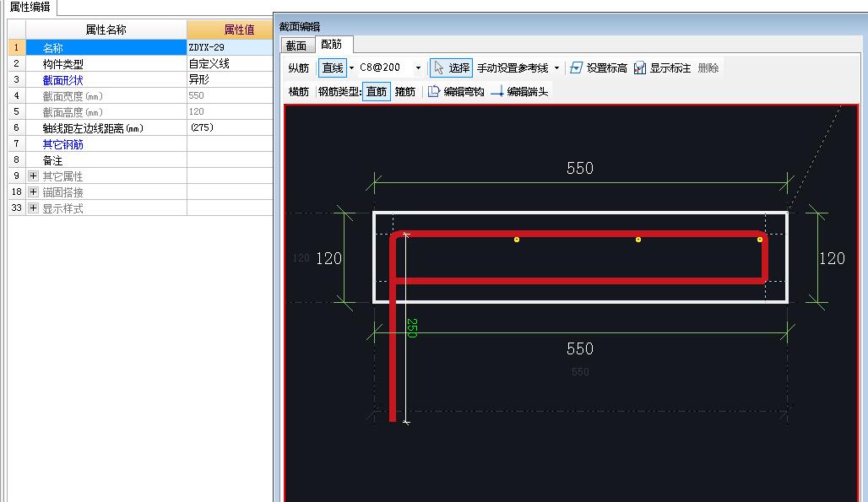Select the 名称 property row
Screen dimensions: 868x502
[106, 47]
